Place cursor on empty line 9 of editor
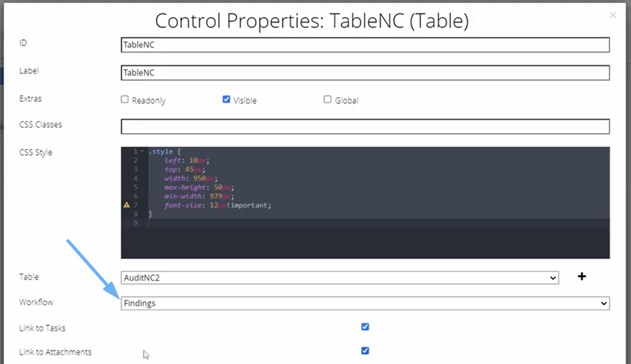 [x=378, y=223]
